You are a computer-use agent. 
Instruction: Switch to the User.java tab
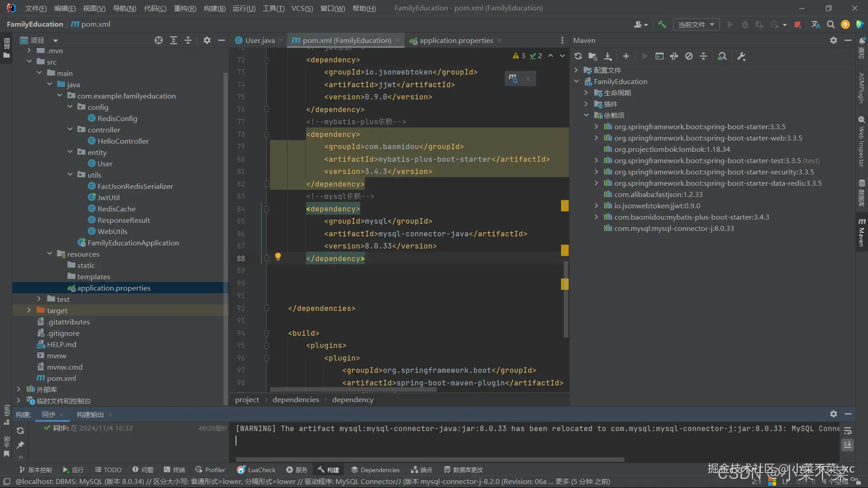[x=259, y=41]
